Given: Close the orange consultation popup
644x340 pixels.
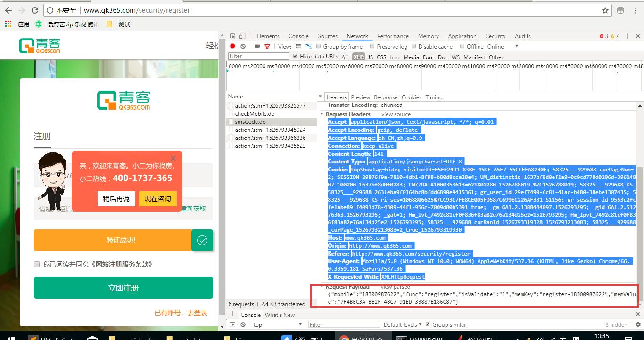Looking at the screenshot, I should point(173,158).
